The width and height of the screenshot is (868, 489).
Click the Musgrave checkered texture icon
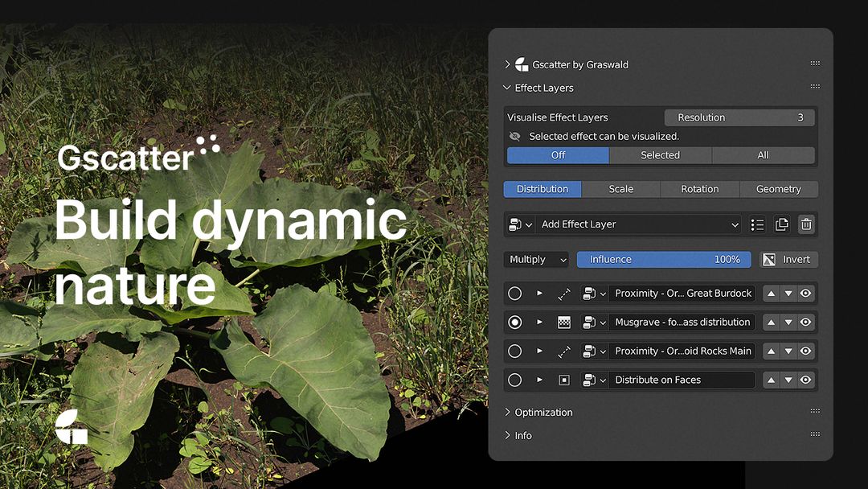click(564, 323)
